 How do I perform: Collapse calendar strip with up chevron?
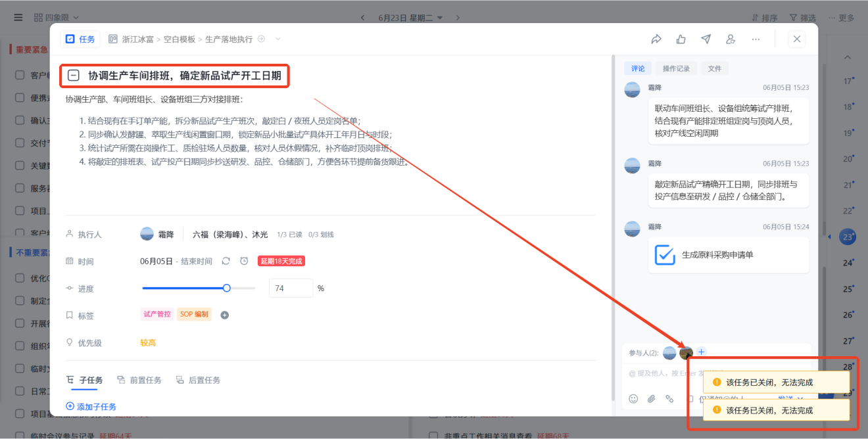[848, 58]
